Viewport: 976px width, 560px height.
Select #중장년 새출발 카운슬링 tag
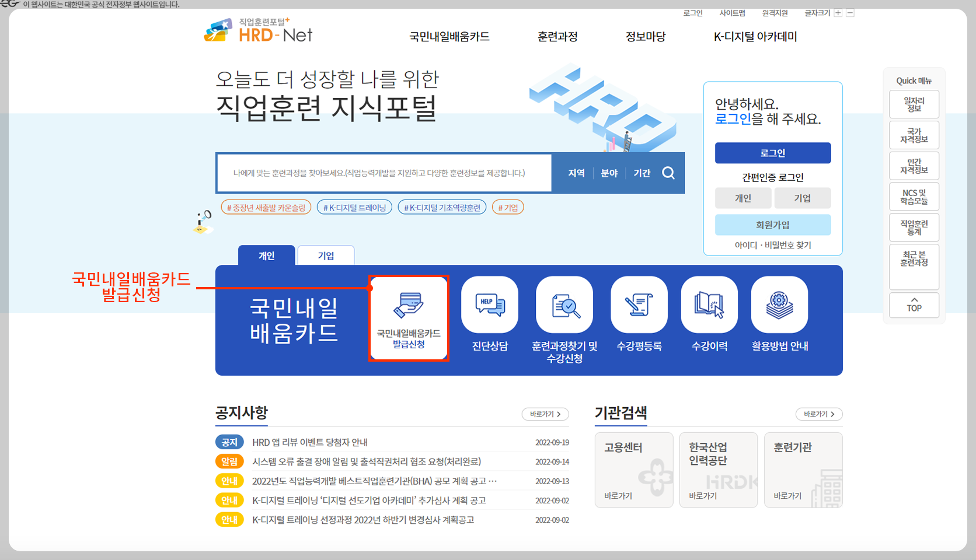(x=266, y=208)
